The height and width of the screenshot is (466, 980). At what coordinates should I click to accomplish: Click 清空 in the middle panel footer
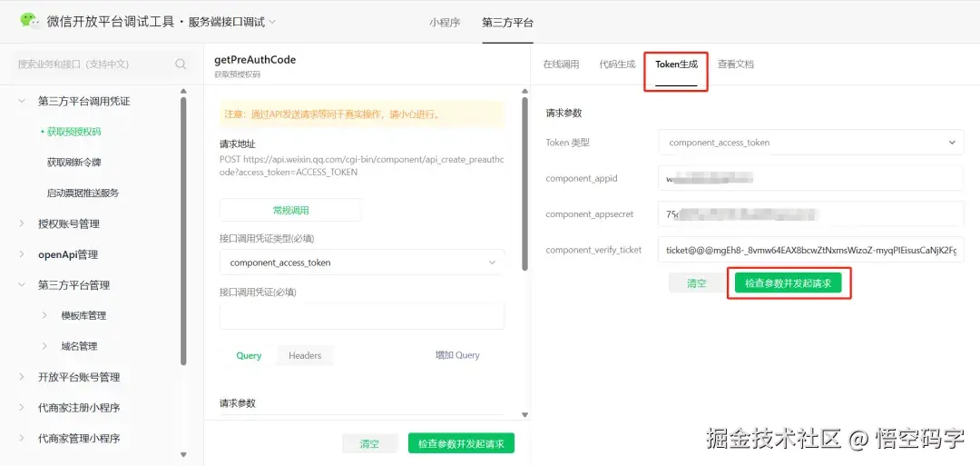click(x=369, y=444)
